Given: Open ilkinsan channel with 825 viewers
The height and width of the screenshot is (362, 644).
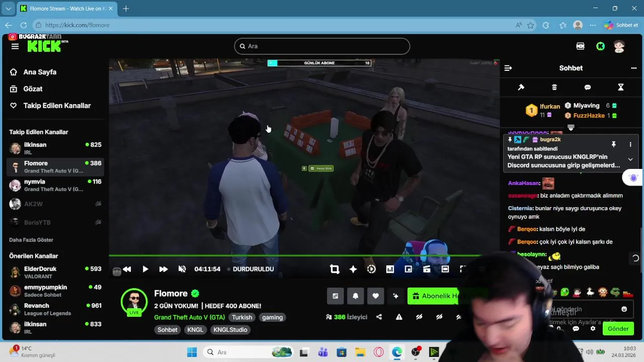Looking at the screenshot, I should tap(55, 148).
